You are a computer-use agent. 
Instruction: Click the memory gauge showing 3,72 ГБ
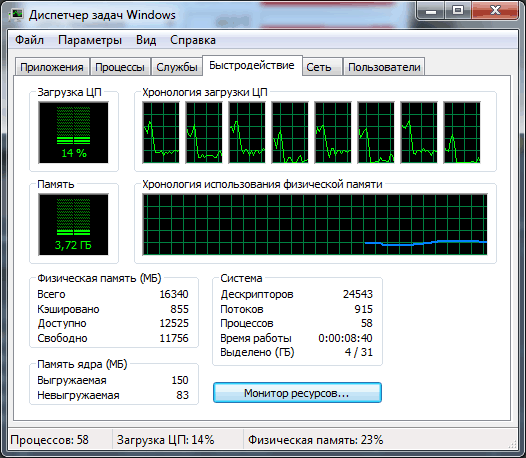pyautogui.click(x=73, y=224)
